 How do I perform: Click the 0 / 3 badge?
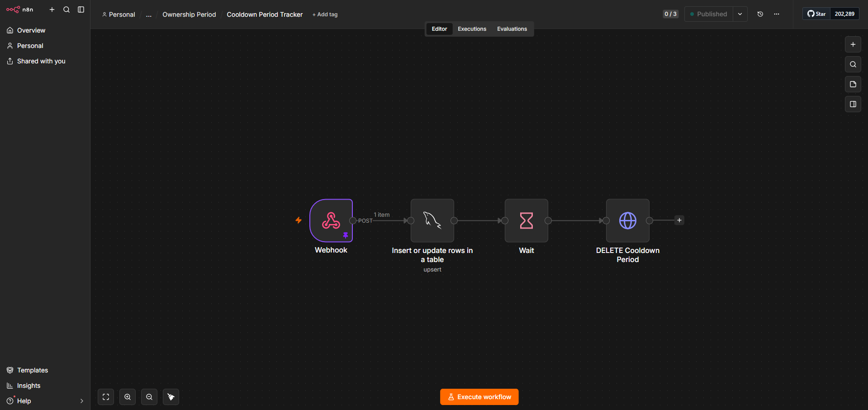click(670, 14)
